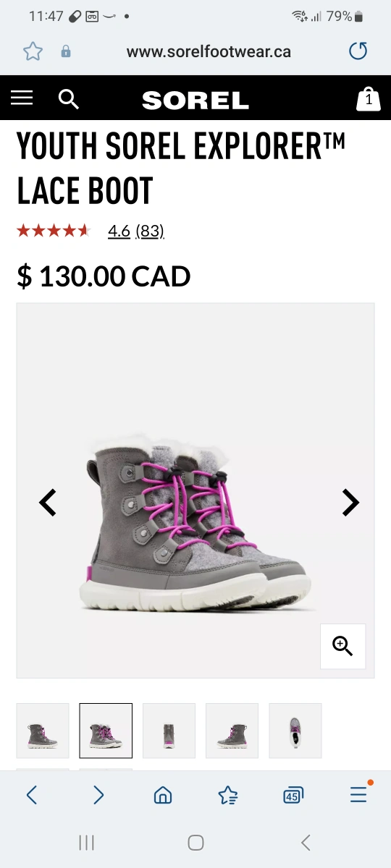Select the sole-view boot thumbnail
The image size is (391, 868).
pyautogui.click(x=295, y=730)
